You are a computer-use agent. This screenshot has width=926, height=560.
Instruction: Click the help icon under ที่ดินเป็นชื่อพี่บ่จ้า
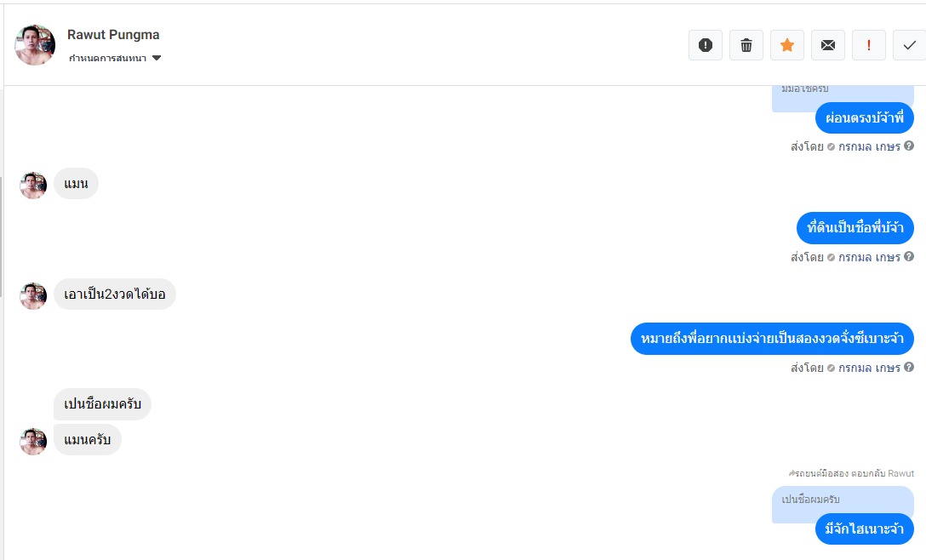pyautogui.click(x=909, y=256)
